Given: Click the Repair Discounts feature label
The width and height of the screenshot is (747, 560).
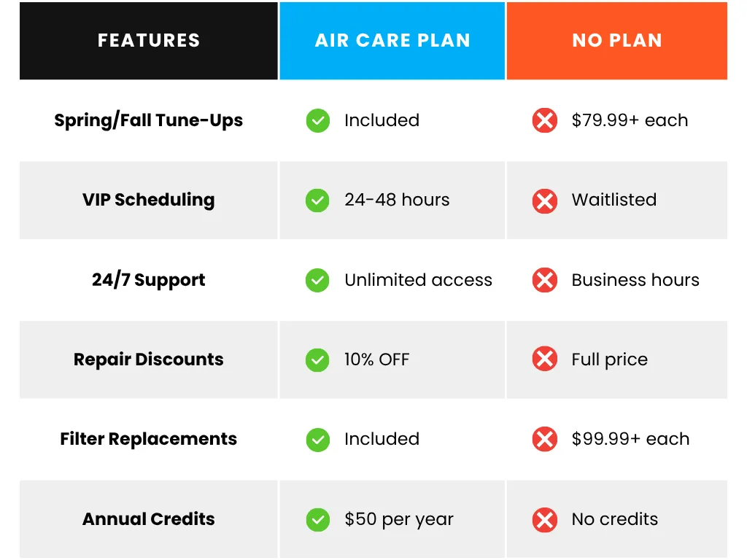Looking at the screenshot, I should [149, 359].
